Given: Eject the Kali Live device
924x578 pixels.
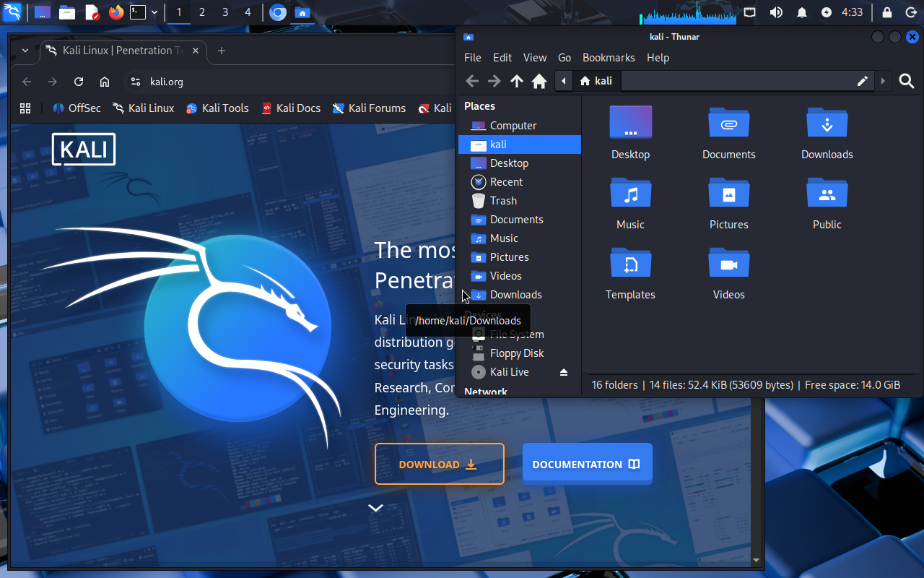Looking at the screenshot, I should [564, 372].
